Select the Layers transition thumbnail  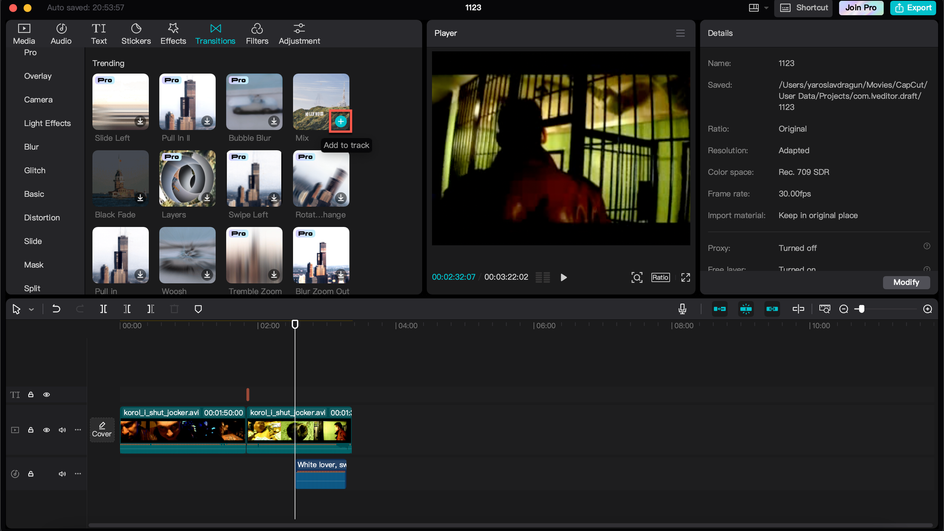[x=187, y=178]
